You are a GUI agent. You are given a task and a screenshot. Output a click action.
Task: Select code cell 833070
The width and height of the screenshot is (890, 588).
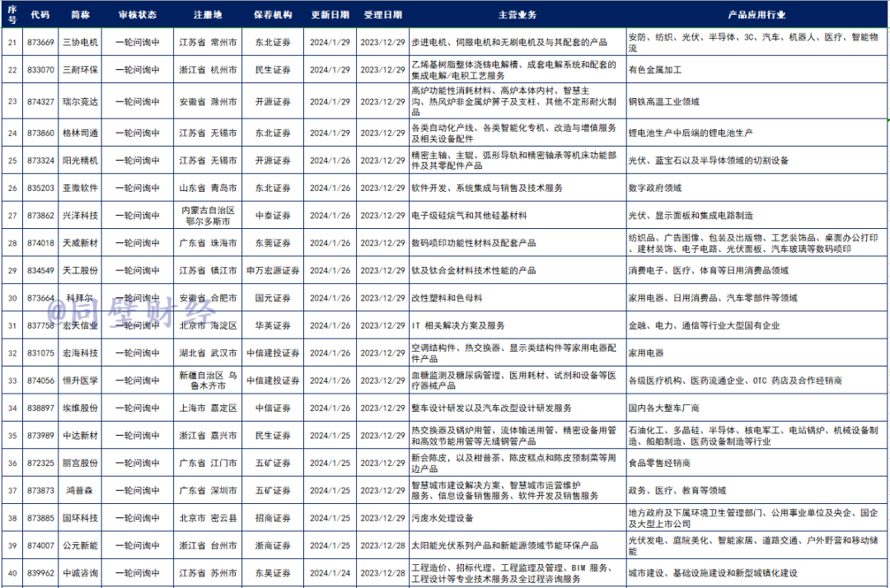tap(41, 70)
